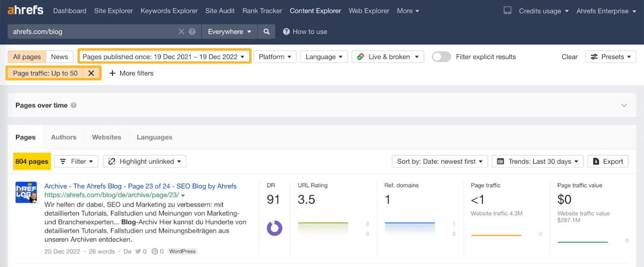Open the Language filter dropdown
The width and height of the screenshot is (644, 267).
(324, 57)
